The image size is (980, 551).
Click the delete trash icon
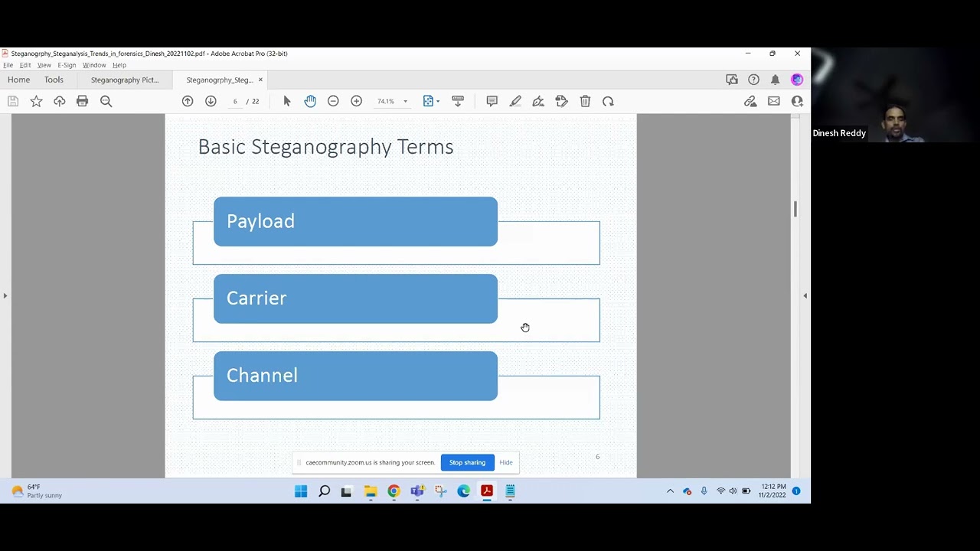pyautogui.click(x=585, y=101)
